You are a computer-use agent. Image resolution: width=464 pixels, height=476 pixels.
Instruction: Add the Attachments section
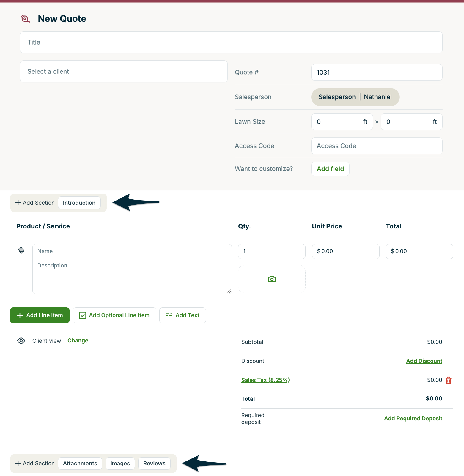(80, 464)
